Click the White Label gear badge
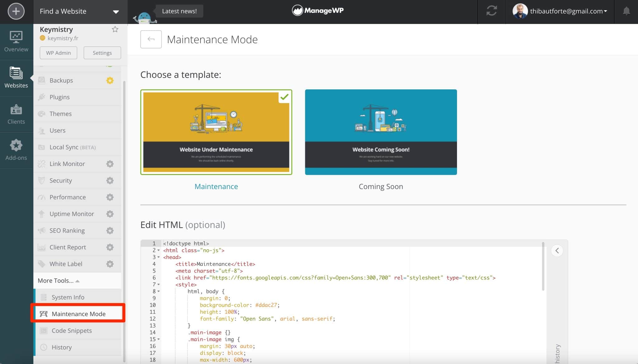The image size is (638, 364). (110, 264)
